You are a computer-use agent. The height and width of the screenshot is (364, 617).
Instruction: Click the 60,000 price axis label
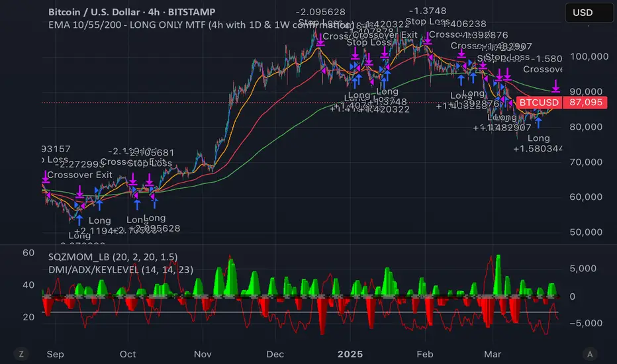[x=586, y=197]
